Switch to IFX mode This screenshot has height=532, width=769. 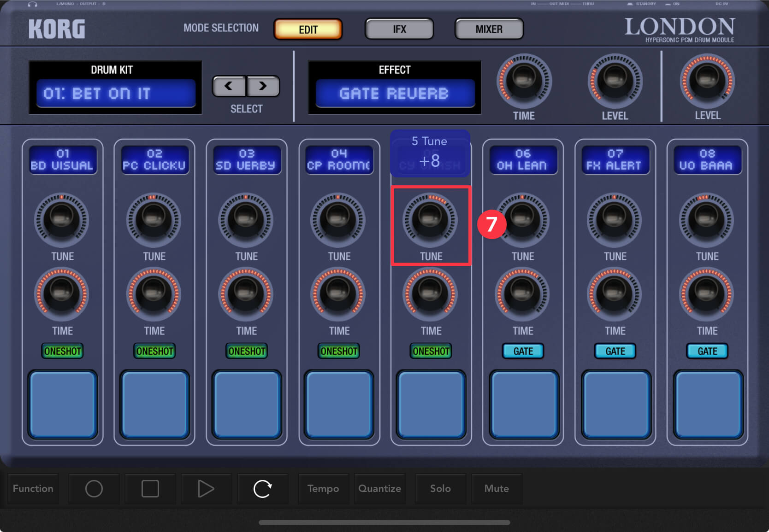[399, 29]
